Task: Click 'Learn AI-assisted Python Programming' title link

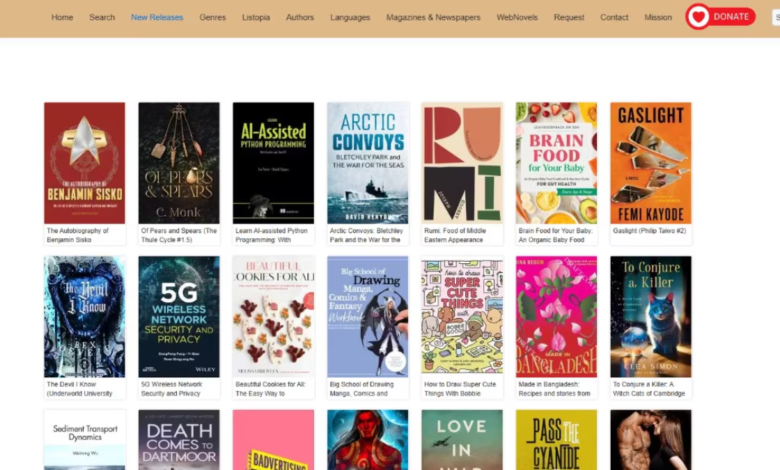Action: coord(272,235)
